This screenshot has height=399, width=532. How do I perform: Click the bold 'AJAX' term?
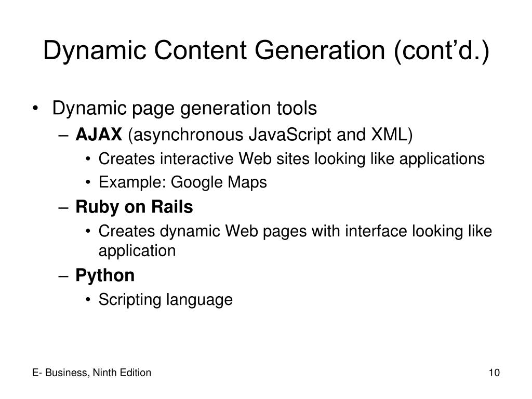(98, 135)
